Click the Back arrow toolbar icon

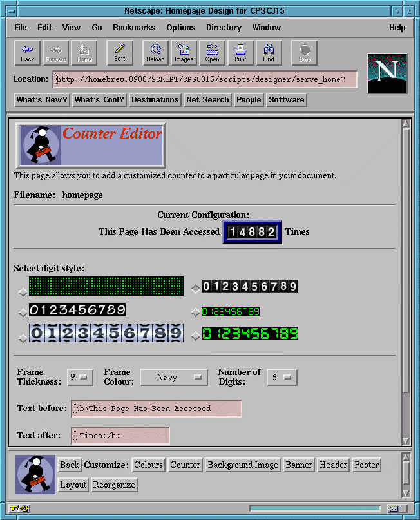coord(28,53)
